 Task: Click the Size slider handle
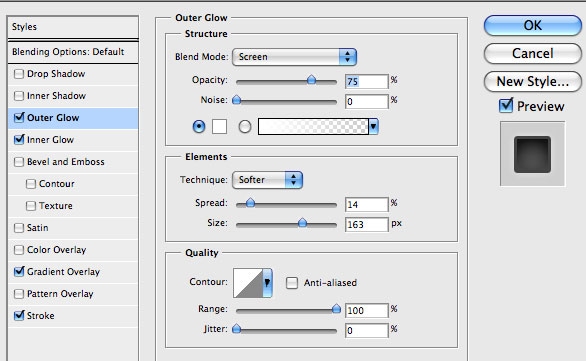(x=302, y=223)
